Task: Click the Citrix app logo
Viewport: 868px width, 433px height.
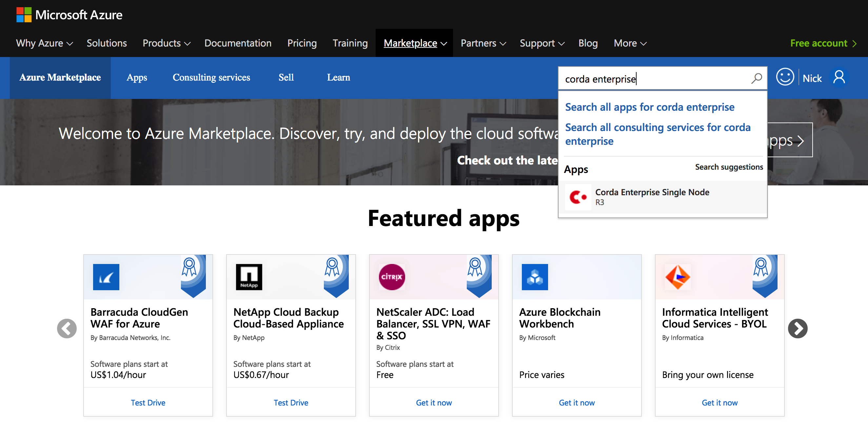Action: [x=391, y=277]
